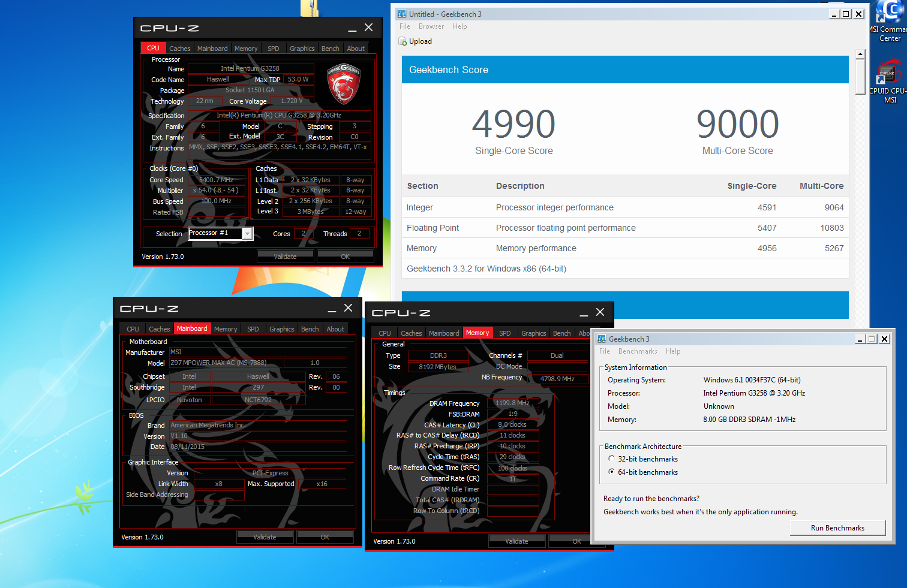Open Bench tab in top CPU-Z window
Screen dimensions: 907x588
(330, 49)
